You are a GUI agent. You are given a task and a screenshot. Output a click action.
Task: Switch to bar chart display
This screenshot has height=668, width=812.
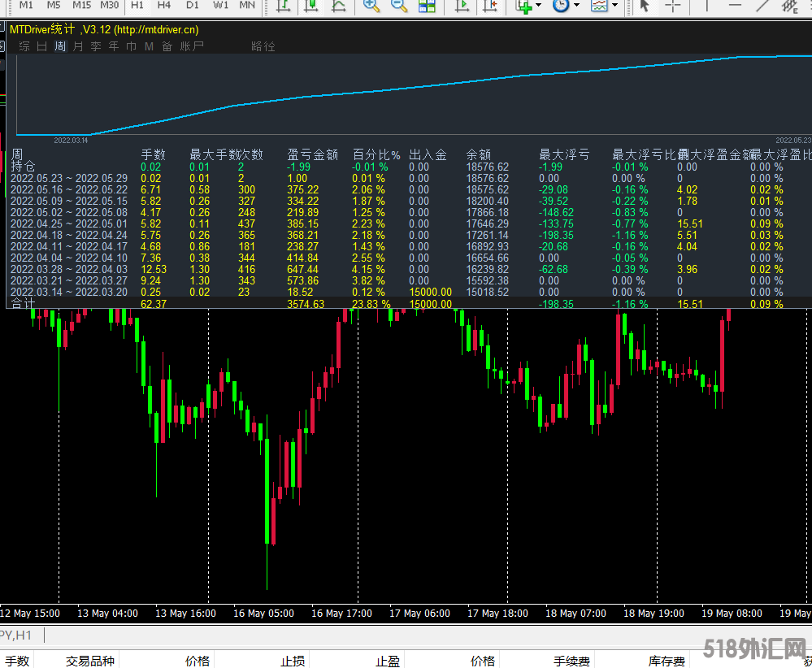point(284,6)
